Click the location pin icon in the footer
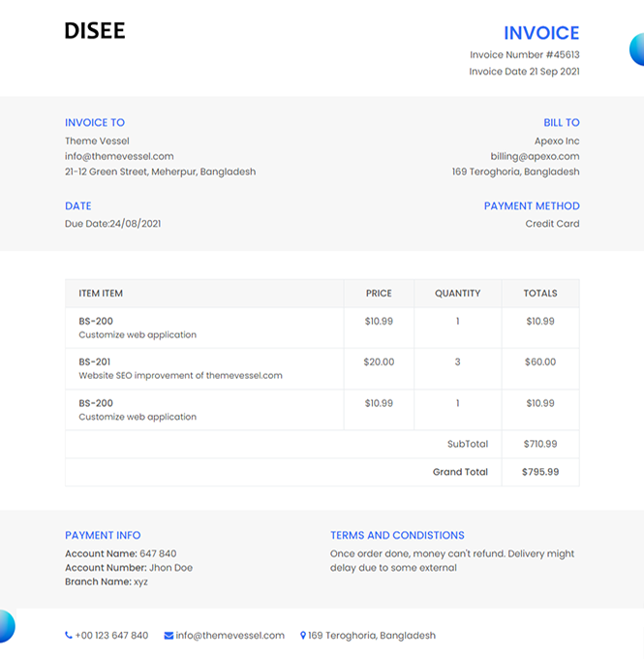The width and height of the screenshot is (644, 659). 303,636
